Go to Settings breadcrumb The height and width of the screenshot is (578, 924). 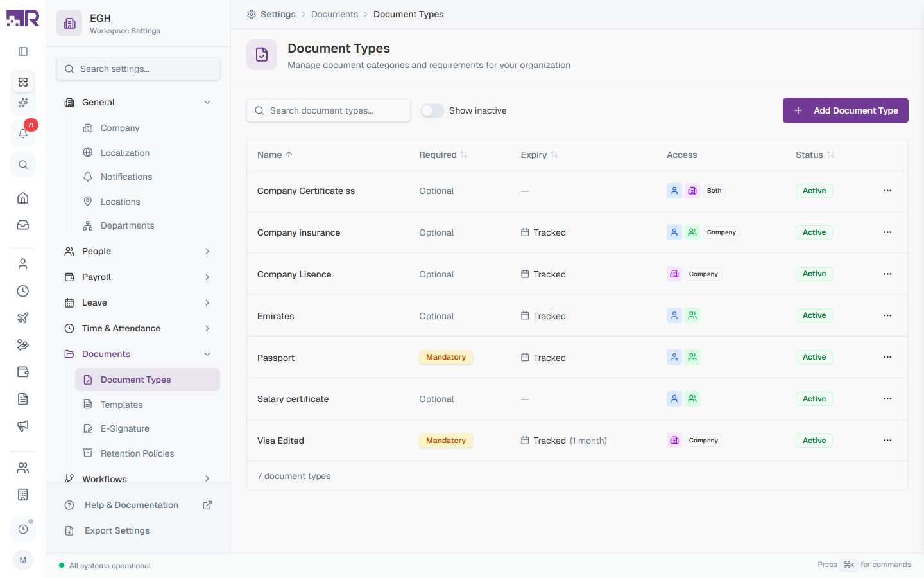(271, 14)
